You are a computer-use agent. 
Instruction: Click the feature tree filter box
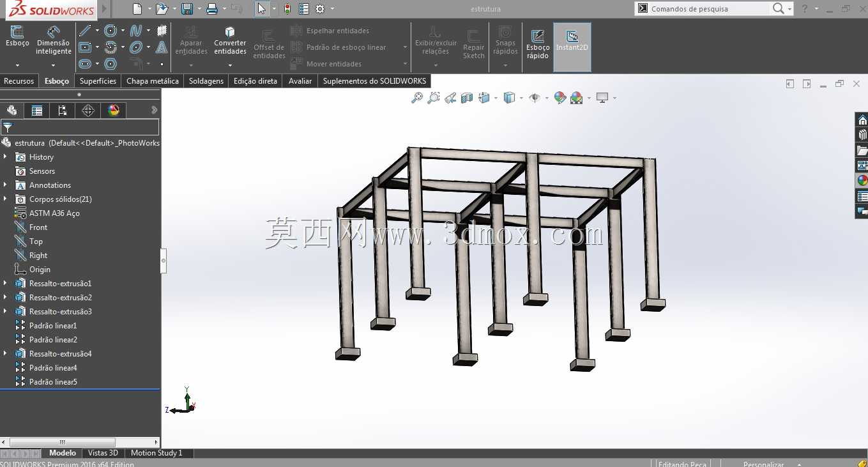coord(80,127)
